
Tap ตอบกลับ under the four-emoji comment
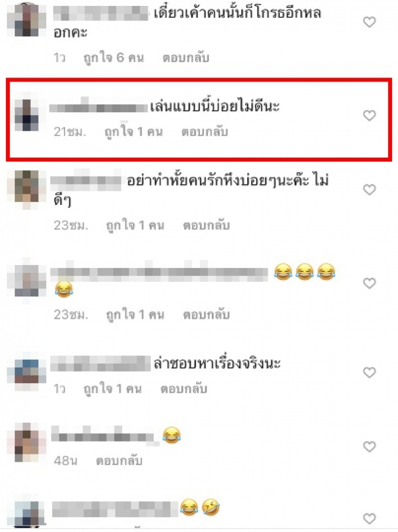(206, 315)
